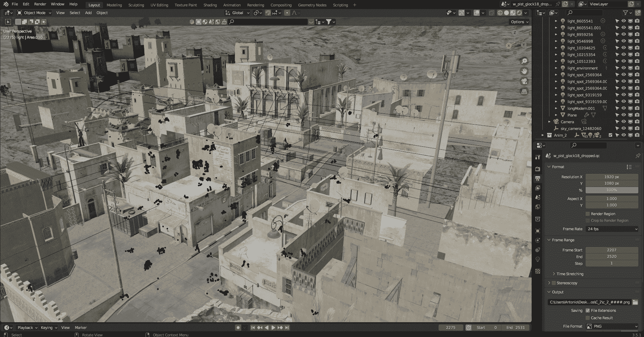Open Frame Rate 24 fps dropdown
644x337 pixels.
612,229
